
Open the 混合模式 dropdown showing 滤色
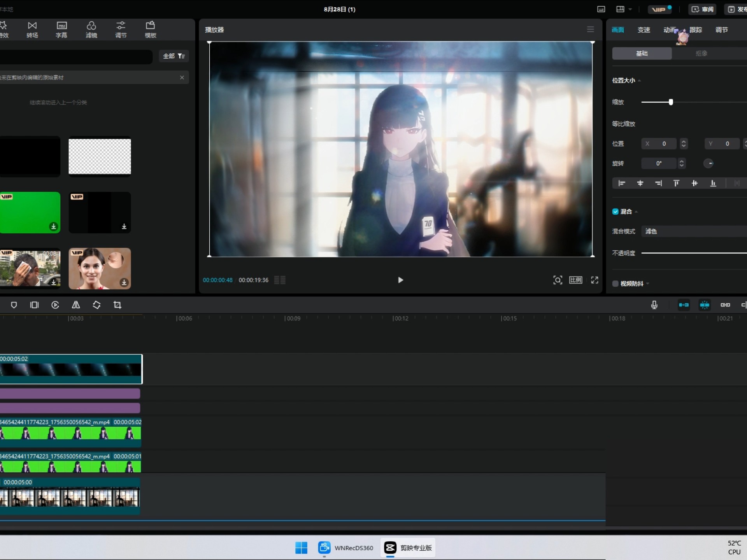(x=694, y=231)
